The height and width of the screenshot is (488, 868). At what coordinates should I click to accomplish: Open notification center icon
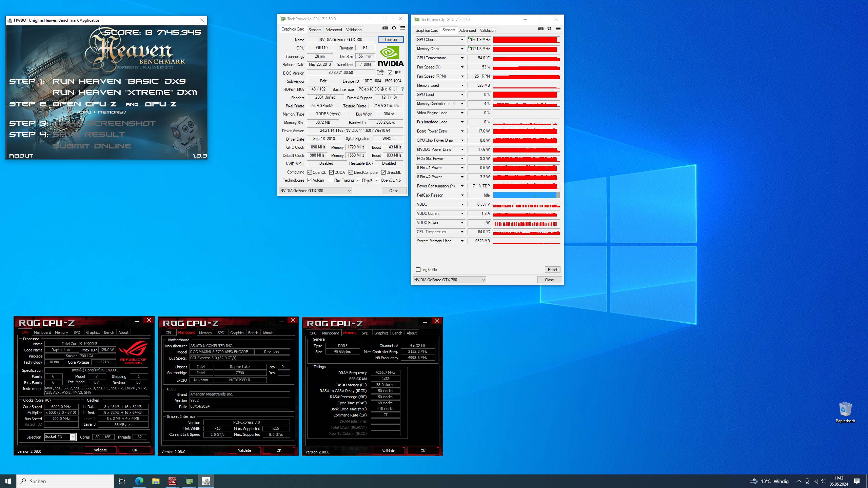857,481
